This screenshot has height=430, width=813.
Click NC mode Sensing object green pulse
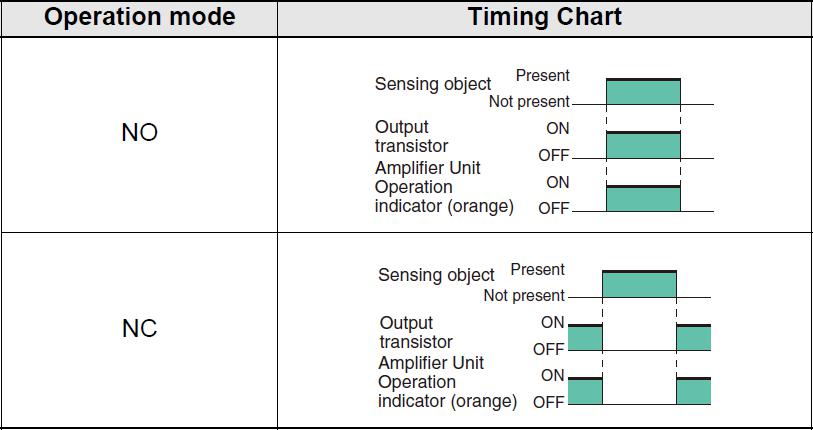tap(639, 284)
